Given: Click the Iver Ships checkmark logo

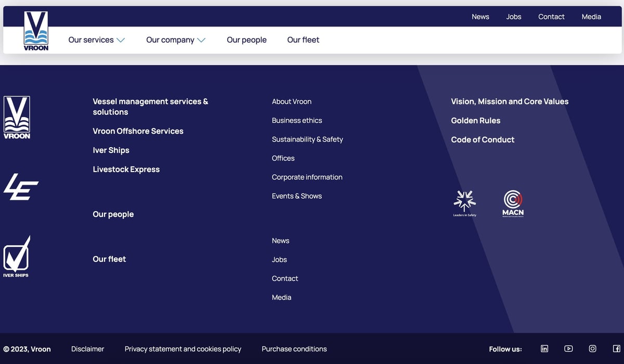Looking at the screenshot, I should 17,256.
